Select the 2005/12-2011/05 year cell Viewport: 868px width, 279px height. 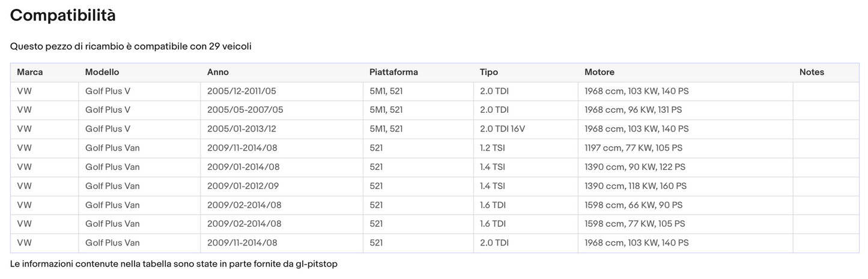pyautogui.click(x=241, y=91)
